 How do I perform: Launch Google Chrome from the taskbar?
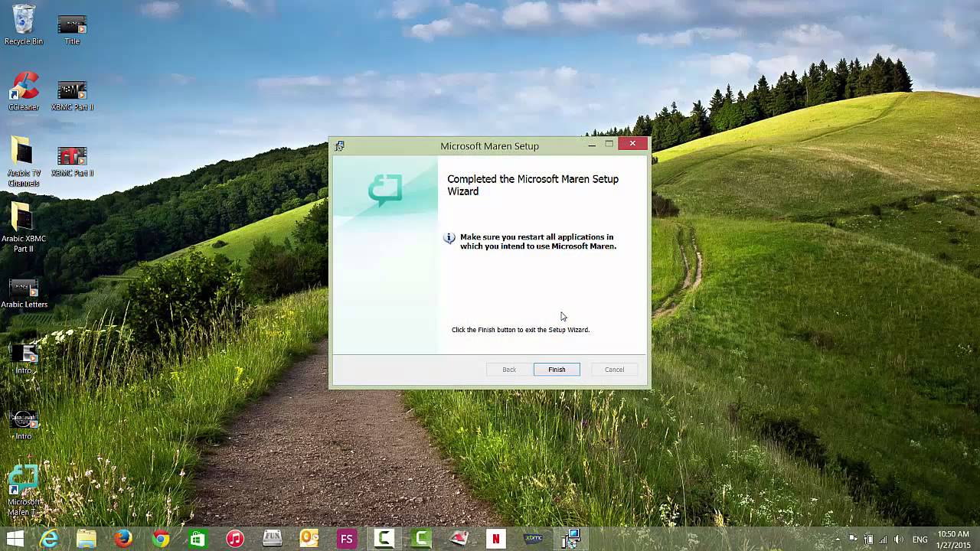coord(161,539)
